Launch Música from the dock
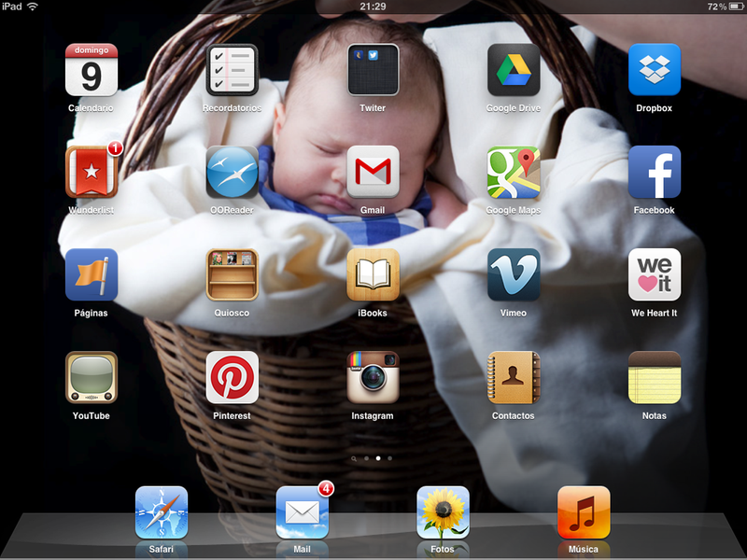This screenshot has width=747, height=560. [x=585, y=512]
